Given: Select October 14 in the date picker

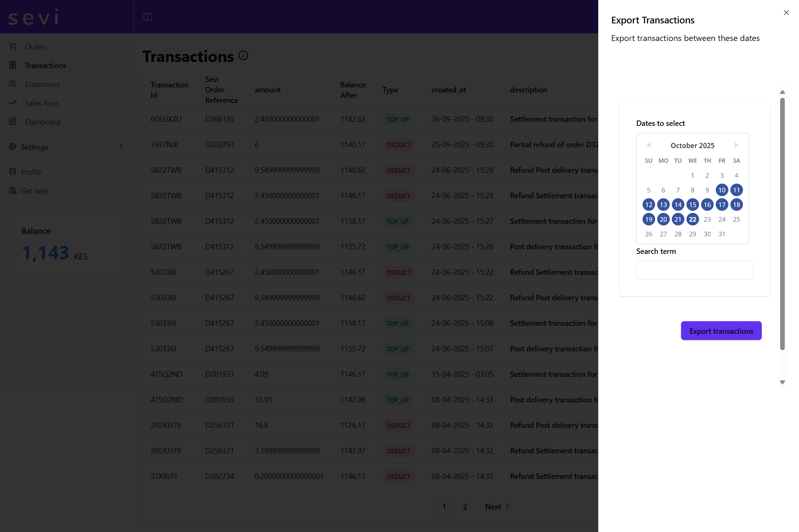Looking at the screenshot, I should pos(678,205).
